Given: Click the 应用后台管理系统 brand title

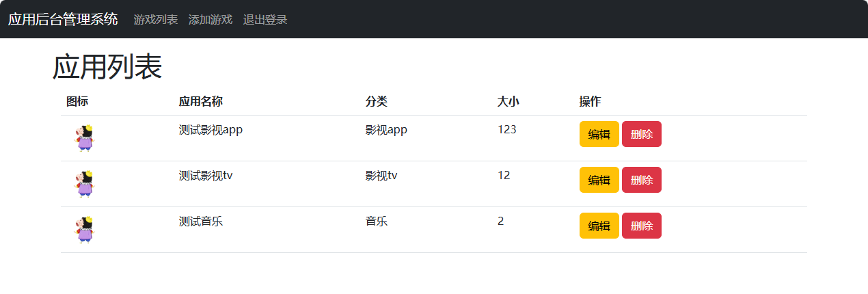Looking at the screenshot, I should 63,19.
